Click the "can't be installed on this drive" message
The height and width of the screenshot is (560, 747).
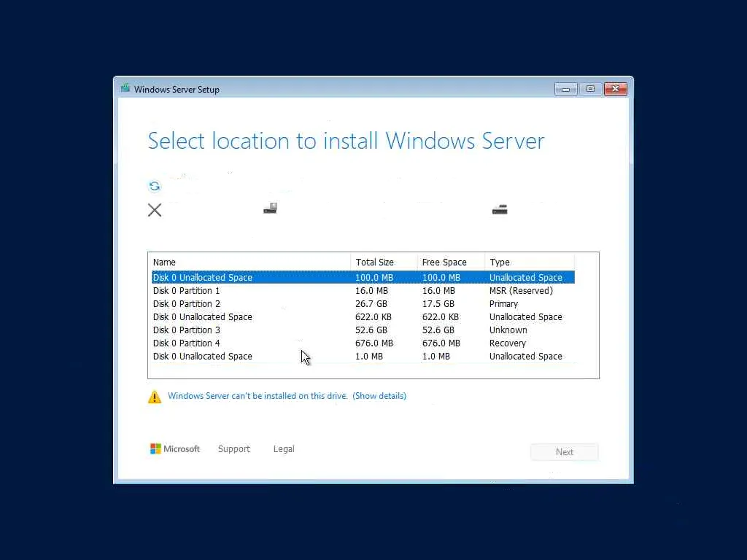click(258, 396)
